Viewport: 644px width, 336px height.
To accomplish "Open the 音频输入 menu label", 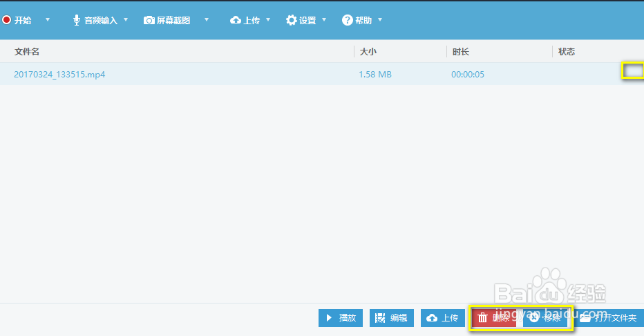I will coord(101,21).
